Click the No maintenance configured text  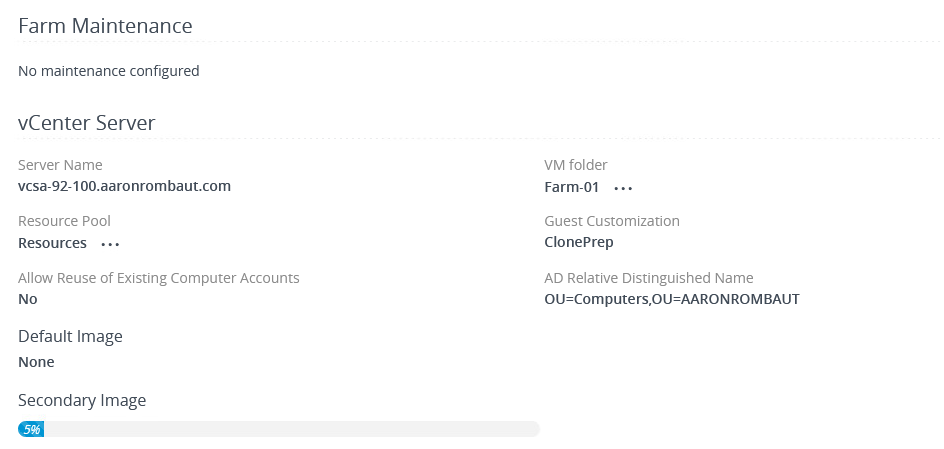pyautogui.click(x=109, y=71)
